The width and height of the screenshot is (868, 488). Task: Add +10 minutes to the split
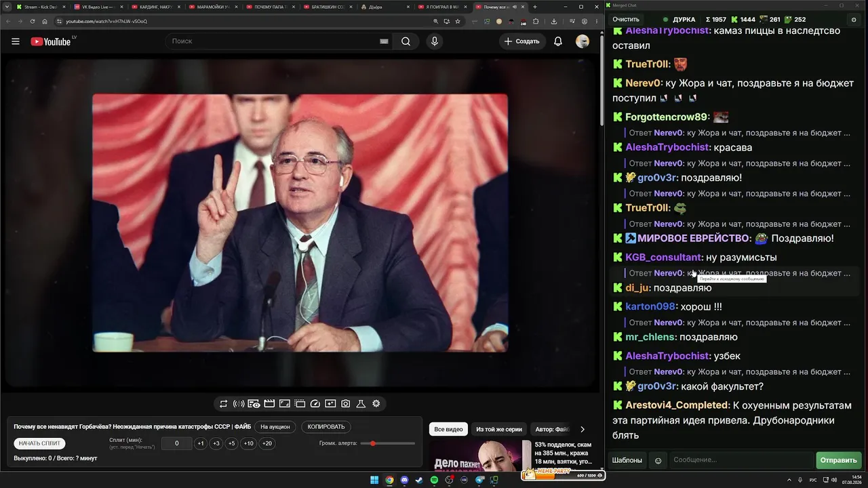[249, 443]
